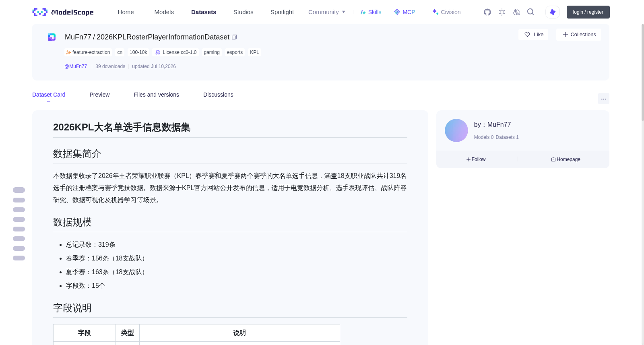The image size is (644, 345).
Task: Switch to the Files and versions tab
Action: click(x=156, y=95)
